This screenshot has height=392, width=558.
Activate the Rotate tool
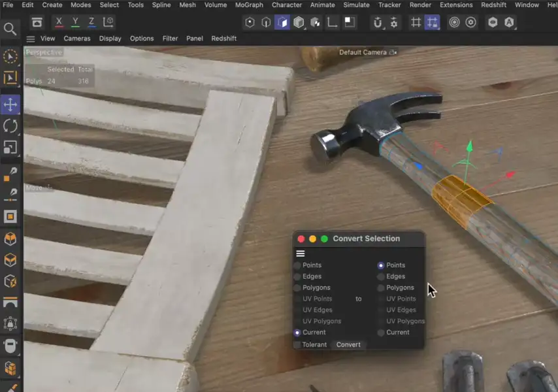coord(10,126)
